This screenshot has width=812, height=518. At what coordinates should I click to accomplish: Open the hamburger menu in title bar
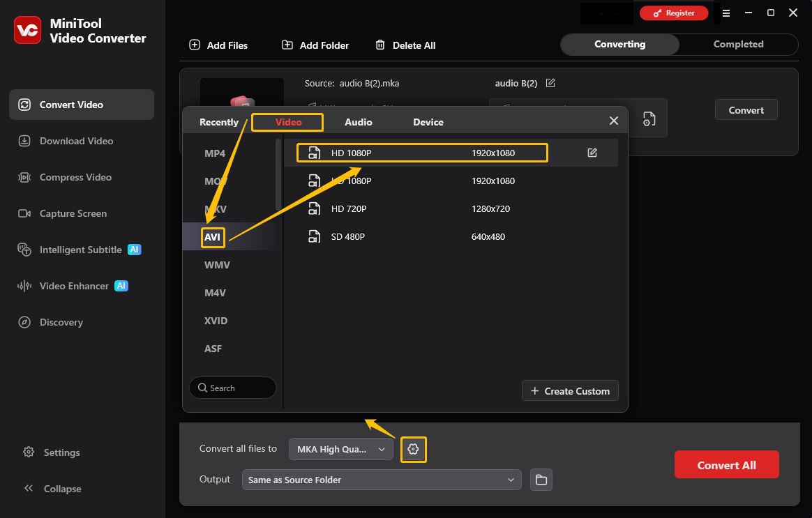click(x=726, y=13)
